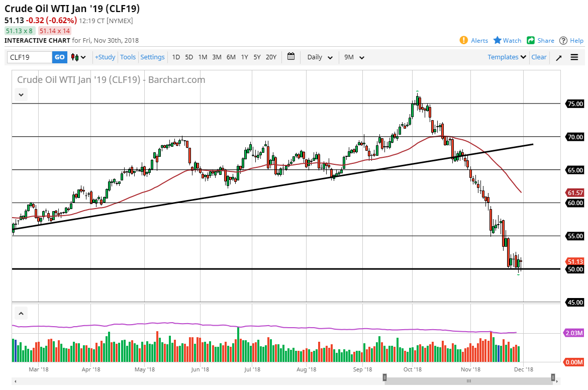Viewport: 588px width, 390px height.
Task: Add symbol via Watch star icon
Action: 498,40
